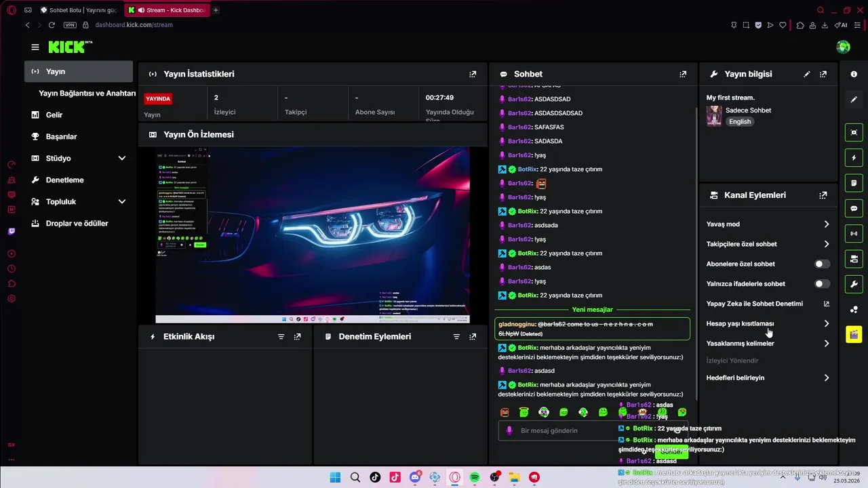This screenshot has width=868, height=488.
Task: Switch to the Sohbet Botu browser tab
Action: 79,10
